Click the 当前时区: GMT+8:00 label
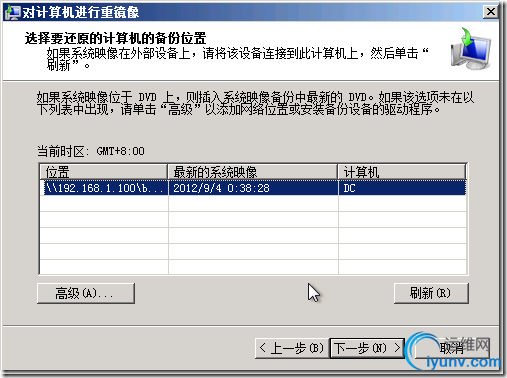The image size is (507, 378). tap(91, 151)
